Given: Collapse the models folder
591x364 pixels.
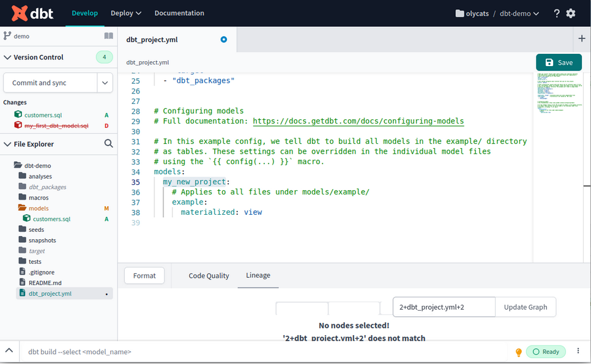Looking at the screenshot, I should click(22, 207).
